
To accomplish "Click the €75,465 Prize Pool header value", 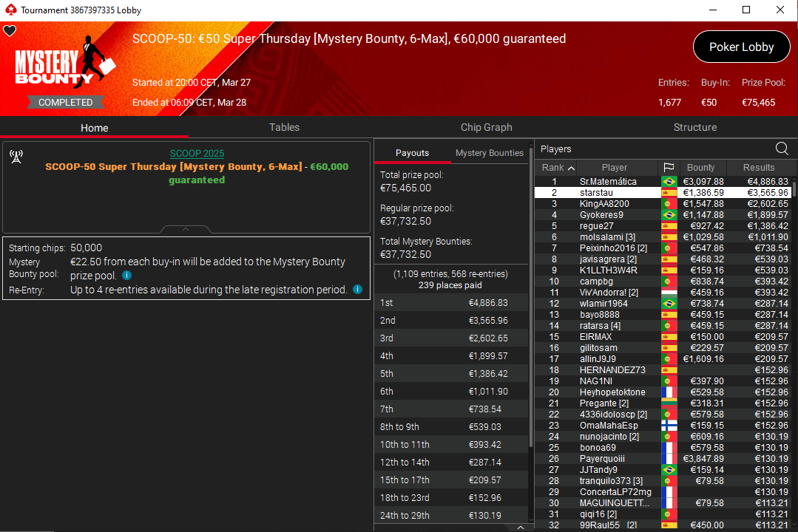I will tap(758, 102).
